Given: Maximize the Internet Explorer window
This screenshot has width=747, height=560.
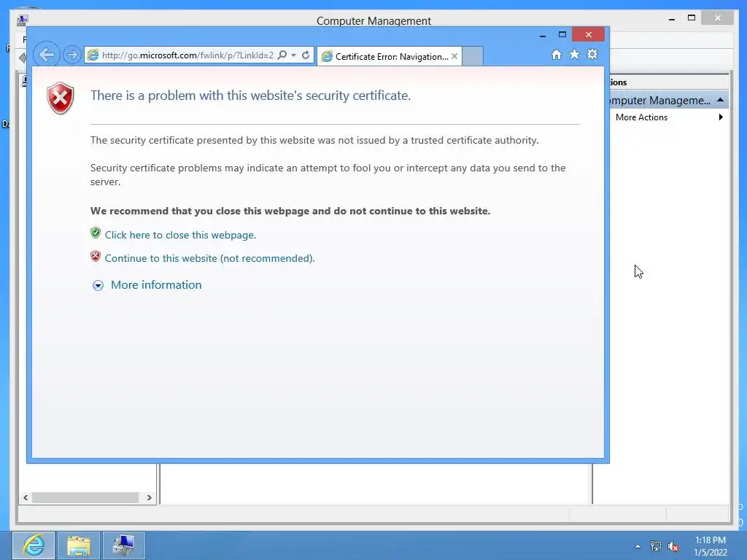Looking at the screenshot, I should point(562,35).
